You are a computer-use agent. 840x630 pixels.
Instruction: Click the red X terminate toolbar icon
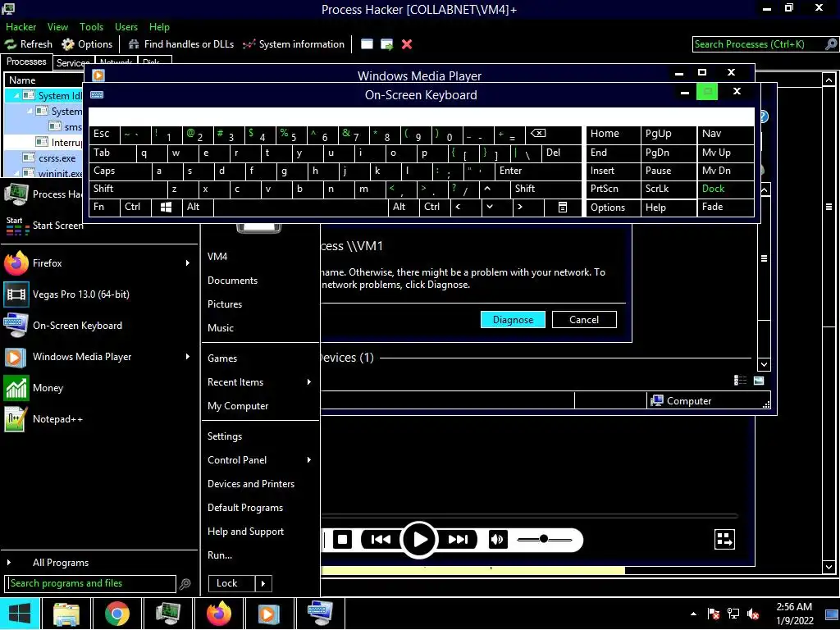click(407, 44)
